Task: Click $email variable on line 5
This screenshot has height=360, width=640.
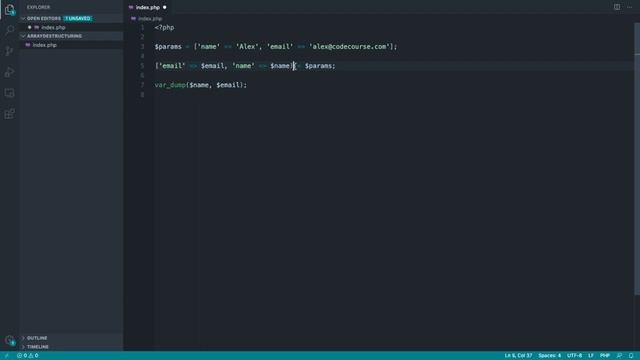Action: coord(212,66)
